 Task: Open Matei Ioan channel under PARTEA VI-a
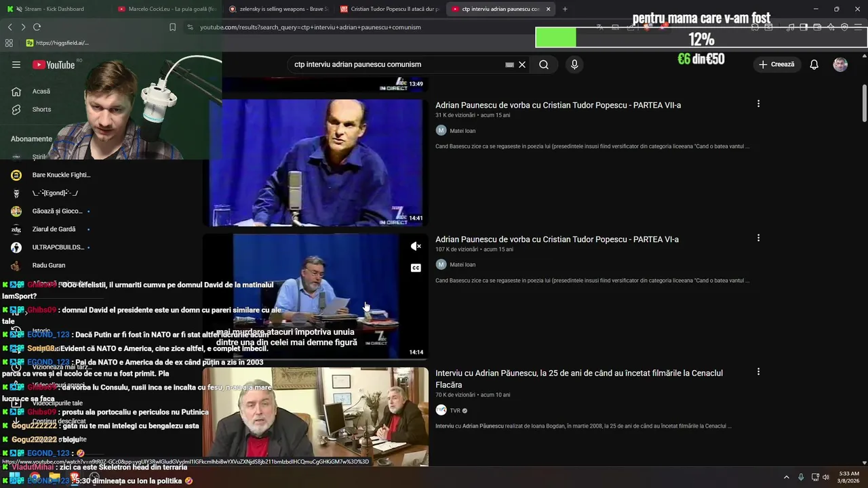462,265
